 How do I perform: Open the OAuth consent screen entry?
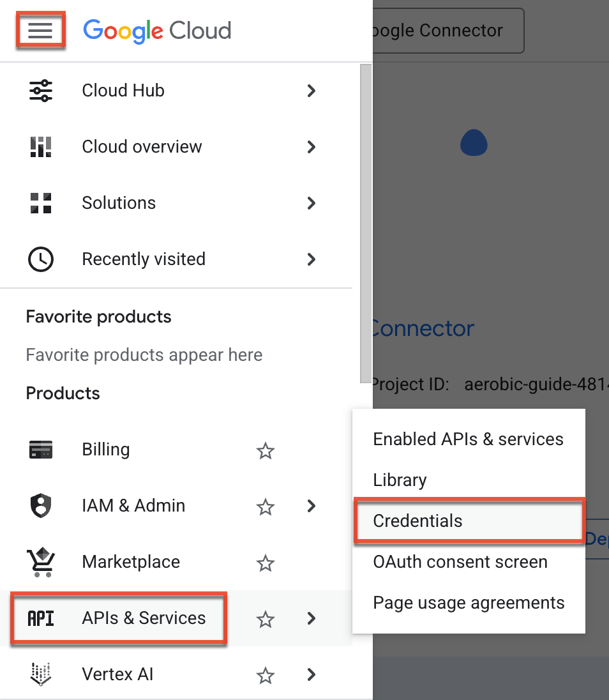[460, 562]
